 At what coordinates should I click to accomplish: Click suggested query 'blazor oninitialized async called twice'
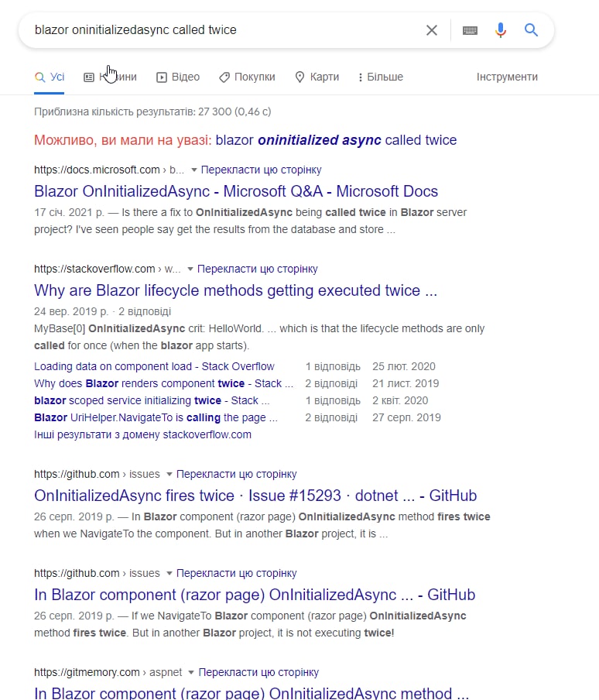point(336,140)
